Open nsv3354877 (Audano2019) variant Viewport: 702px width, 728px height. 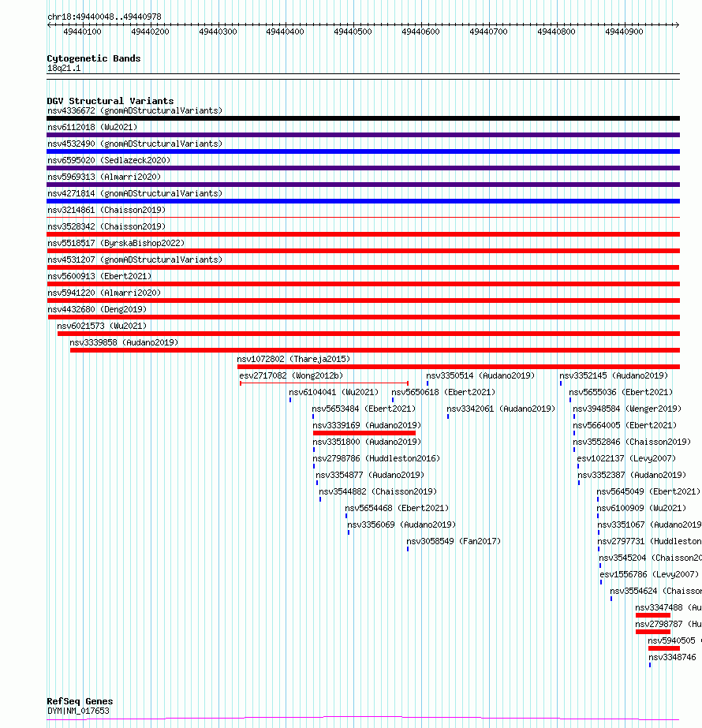[370, 475]
